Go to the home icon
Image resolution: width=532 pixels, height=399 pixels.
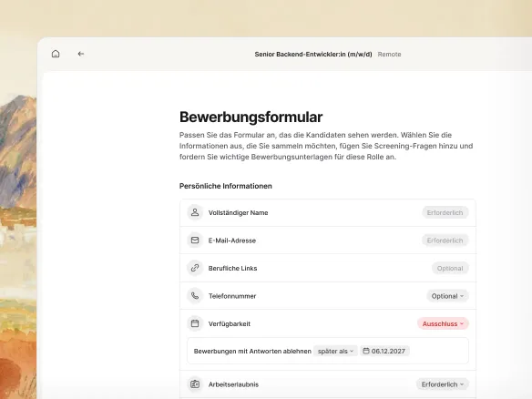[x=56, y=54]
